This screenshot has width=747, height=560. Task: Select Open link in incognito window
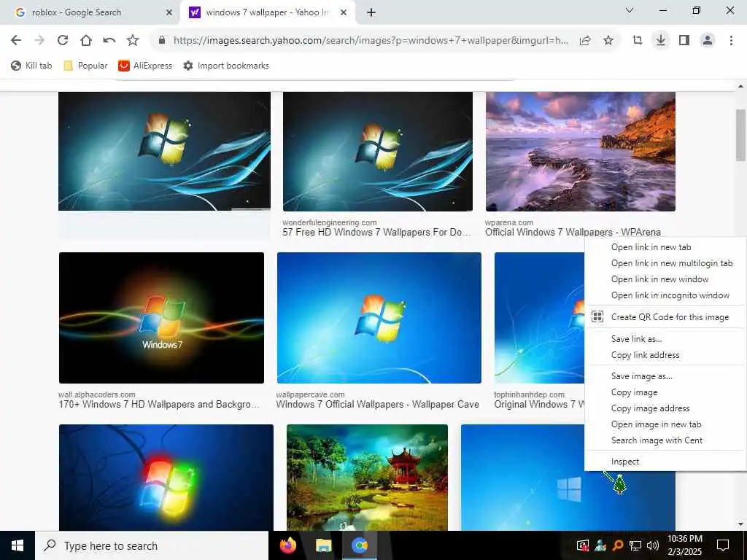click(665, 296)
